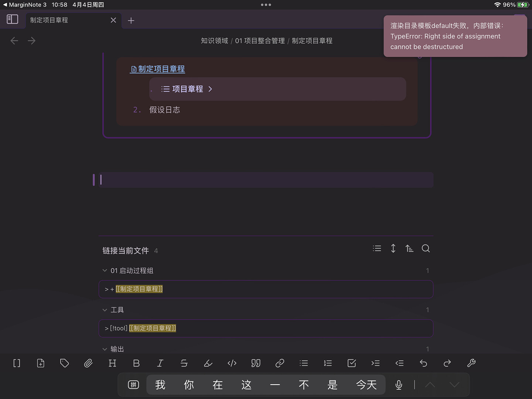Apply heading format
The image size is (532, 399).
(x=112, y=363)
